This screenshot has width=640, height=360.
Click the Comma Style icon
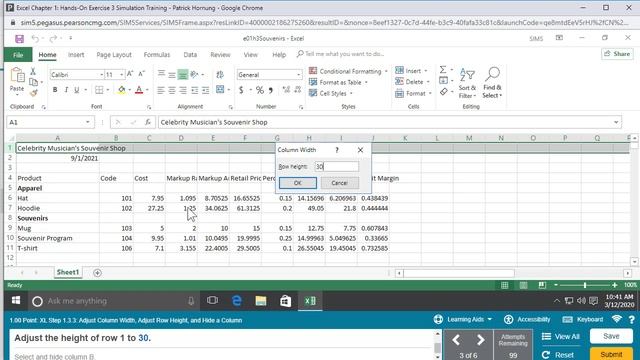[x=271, y=90]
